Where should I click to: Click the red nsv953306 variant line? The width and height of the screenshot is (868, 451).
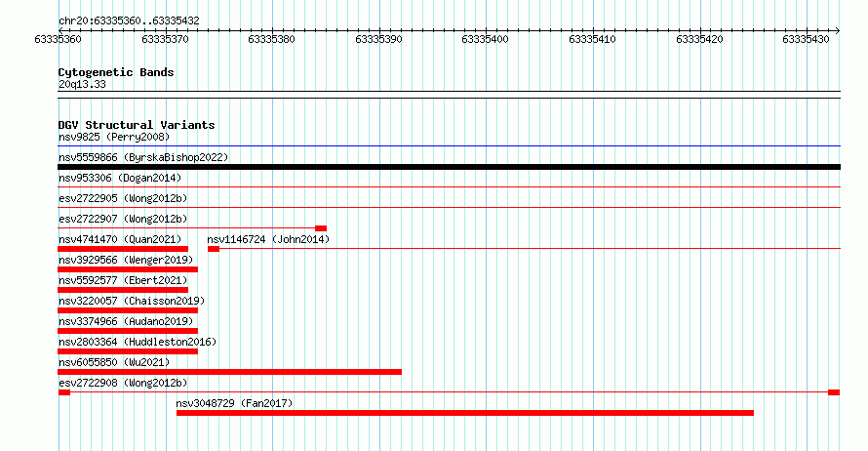(x=449, y=187)
